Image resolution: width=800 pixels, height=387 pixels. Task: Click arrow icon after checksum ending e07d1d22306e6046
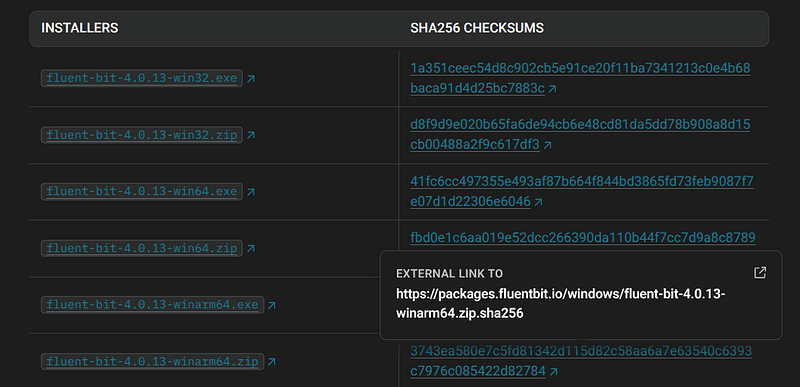(x=538, y=203)
